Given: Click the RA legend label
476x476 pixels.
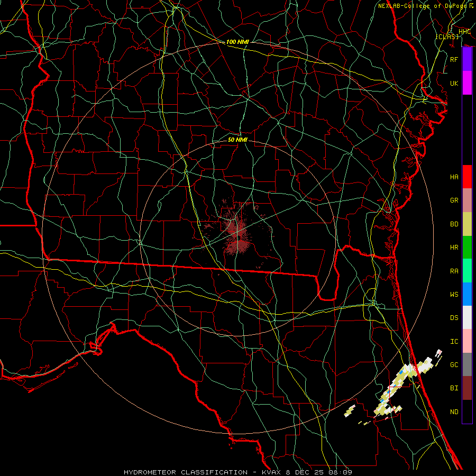Looking at the screenshot, I should point(454,271).
